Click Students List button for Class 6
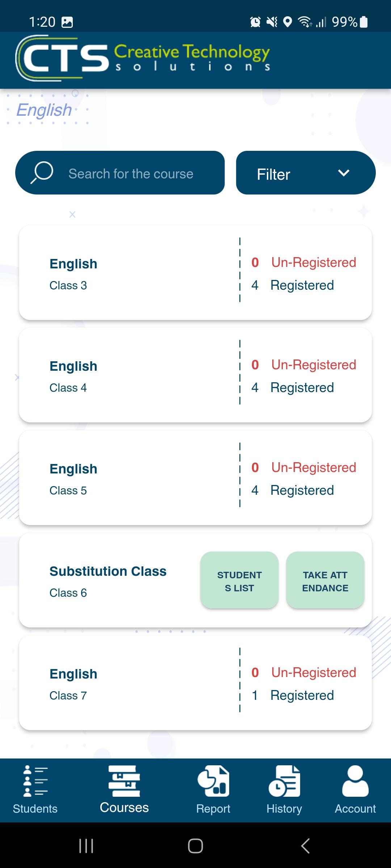 (239, 580)
